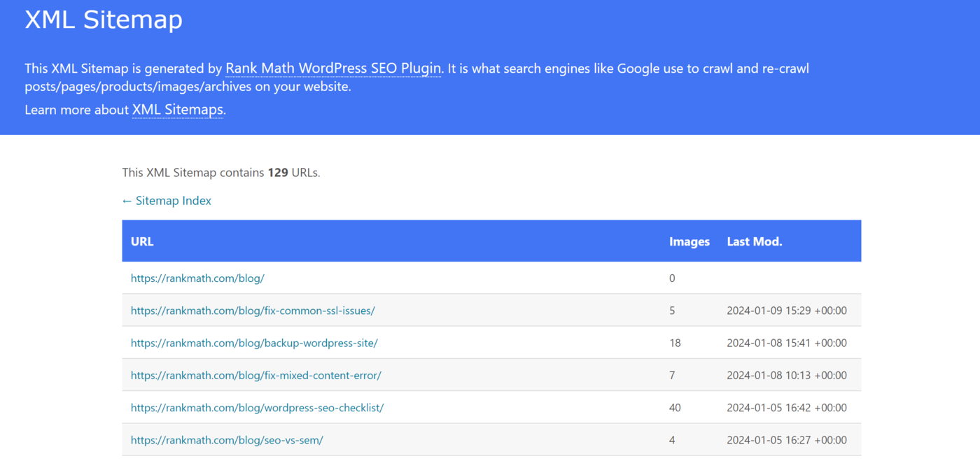This screenshot has width=980, height=461.
Task: Open the seo-vs-sem blog URL
Action: pos(227,440)
